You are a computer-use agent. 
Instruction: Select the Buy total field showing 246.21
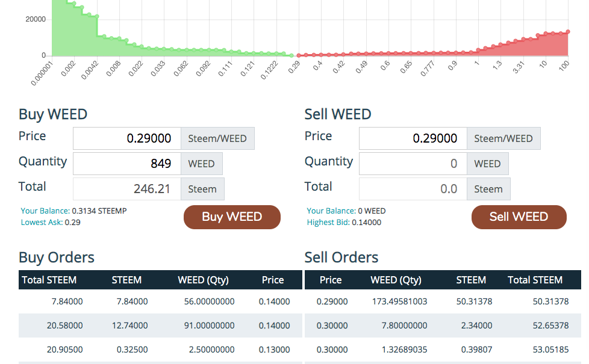coord(127,189)
